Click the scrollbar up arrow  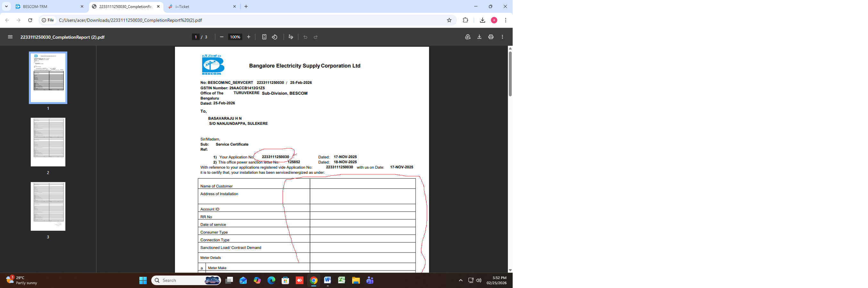tap(510, 48)
